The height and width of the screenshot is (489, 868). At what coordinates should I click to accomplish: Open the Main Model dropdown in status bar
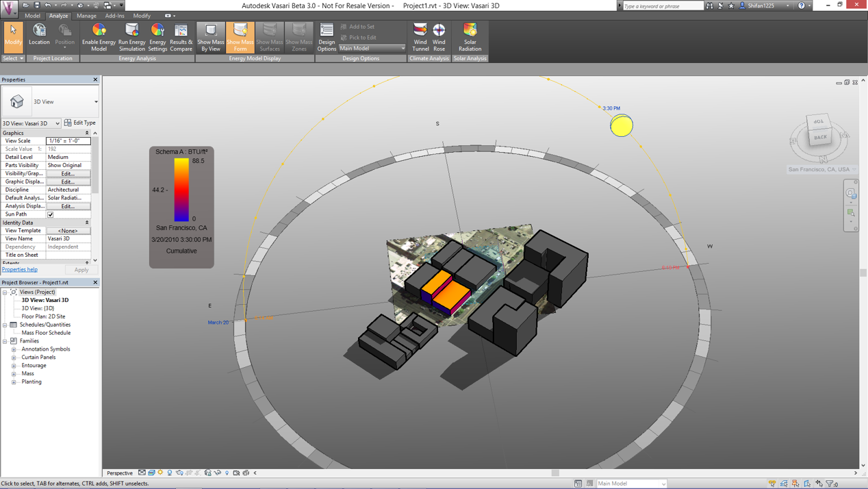tap(631, 484)
